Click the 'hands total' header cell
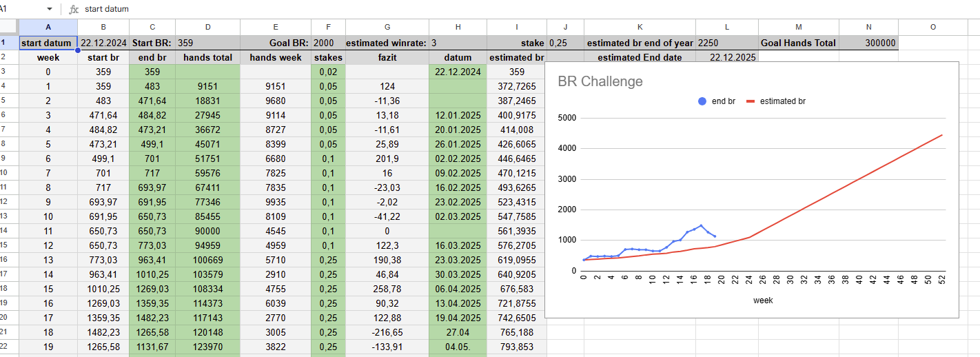 (207, 57)
